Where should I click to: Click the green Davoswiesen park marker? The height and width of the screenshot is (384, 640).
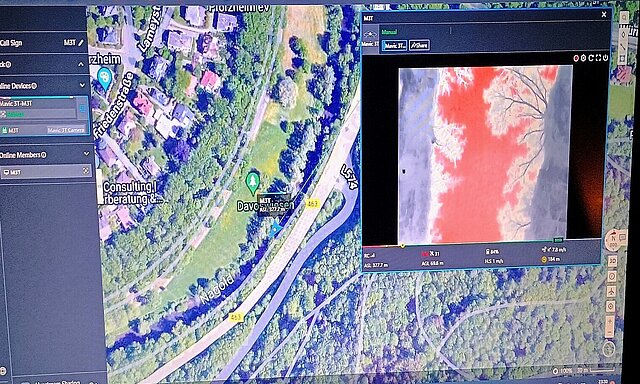[x=253, y=182]
